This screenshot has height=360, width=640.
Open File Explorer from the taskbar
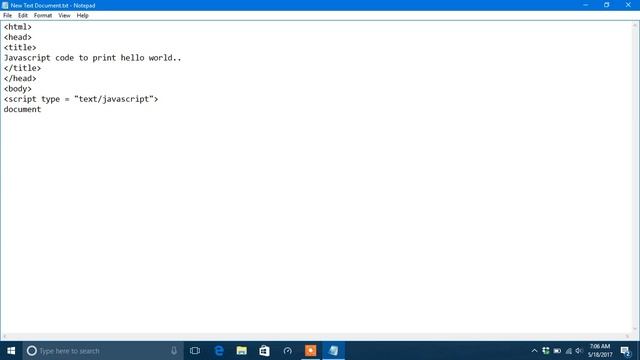242,351
